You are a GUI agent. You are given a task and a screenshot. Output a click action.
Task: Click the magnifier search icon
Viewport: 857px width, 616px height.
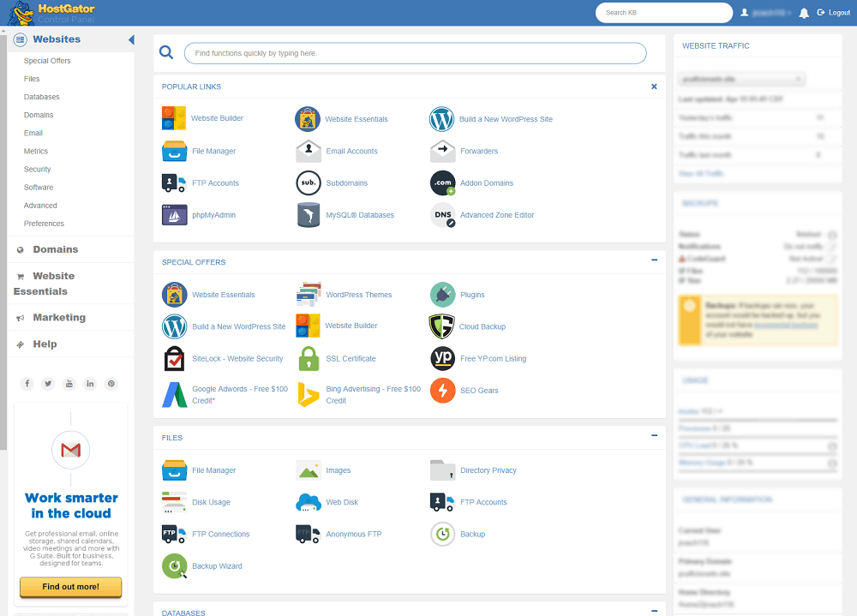[x=166, y=52]
